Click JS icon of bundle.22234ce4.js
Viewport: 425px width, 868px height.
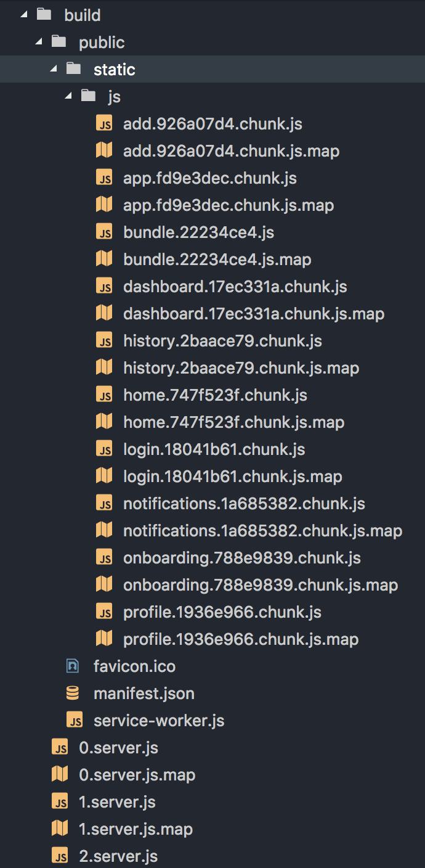pos(104,232)
